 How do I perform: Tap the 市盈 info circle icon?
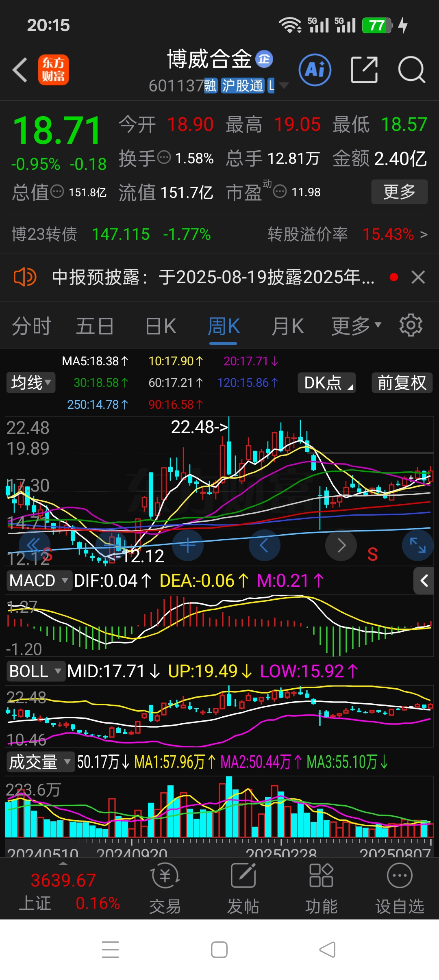click(280, 191)
